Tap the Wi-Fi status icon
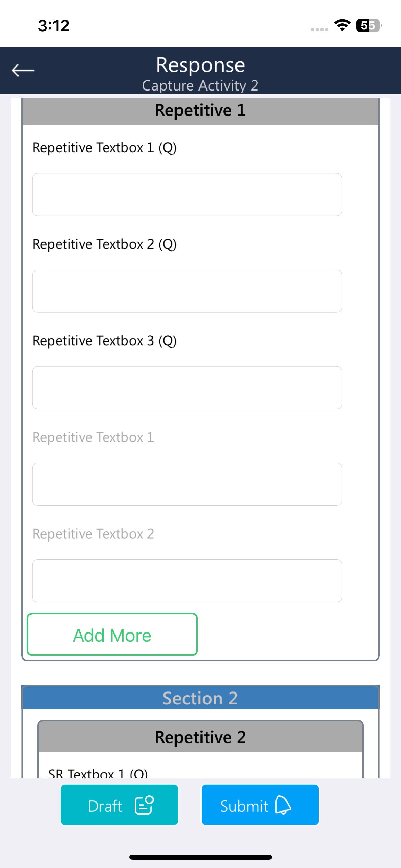This screenshot has height=868, width=401. point(342,25)
